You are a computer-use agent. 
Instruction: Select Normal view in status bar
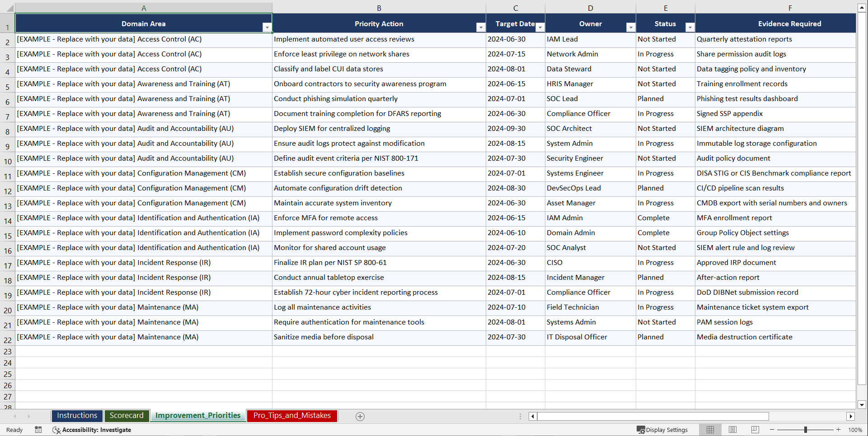tap(710, 430)
